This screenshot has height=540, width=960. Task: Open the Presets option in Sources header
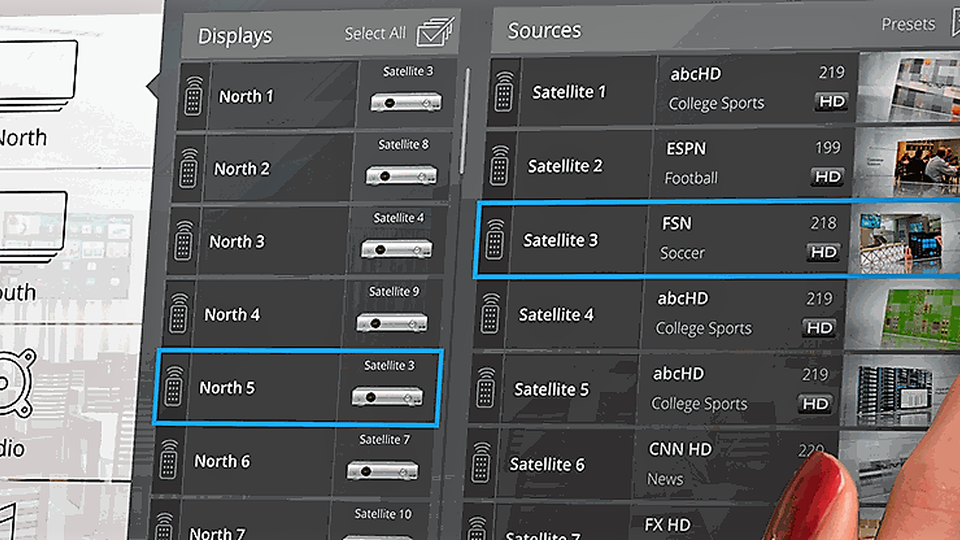point(907,24)
